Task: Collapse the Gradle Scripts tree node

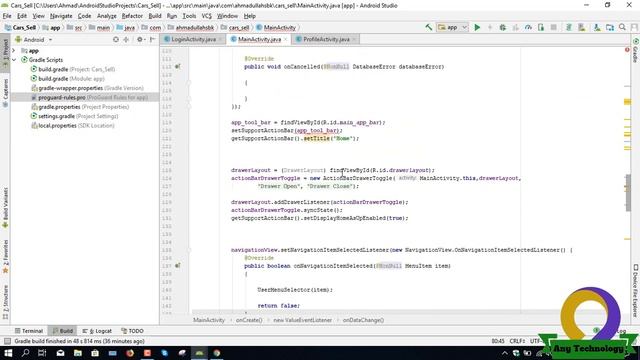Action: (14, 60)
